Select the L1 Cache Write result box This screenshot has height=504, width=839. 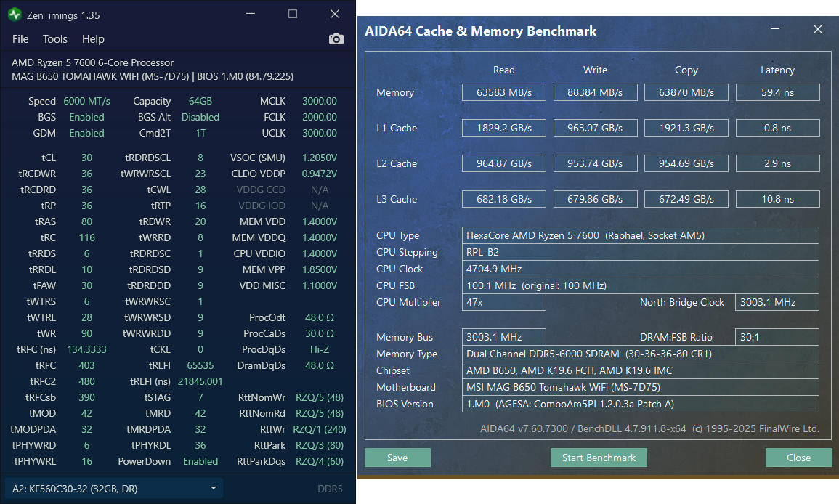pos(595,128)
